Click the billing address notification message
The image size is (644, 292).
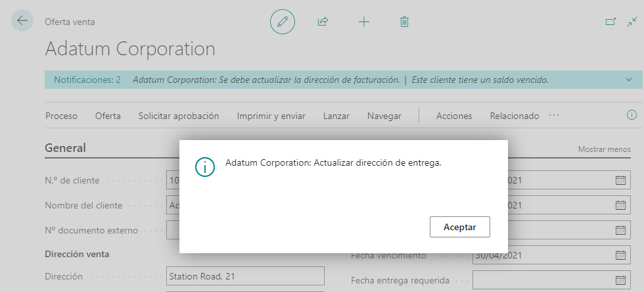(266, 80)
